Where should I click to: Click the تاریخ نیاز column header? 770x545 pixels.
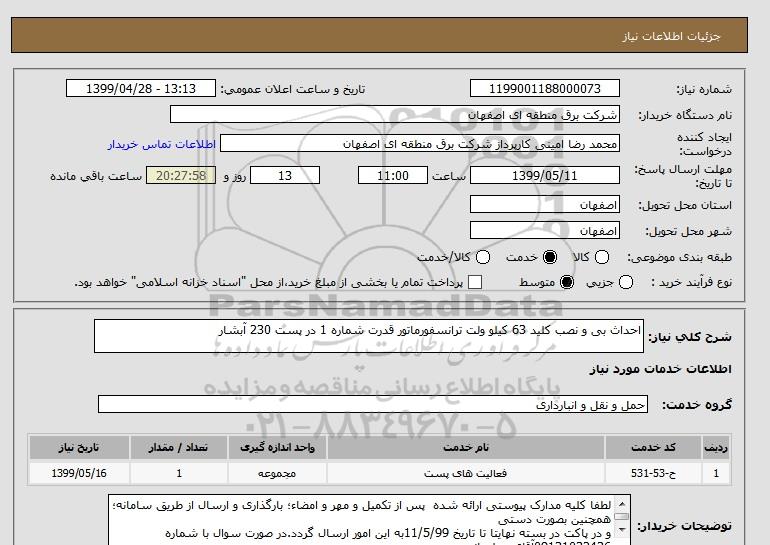point(79,448)
